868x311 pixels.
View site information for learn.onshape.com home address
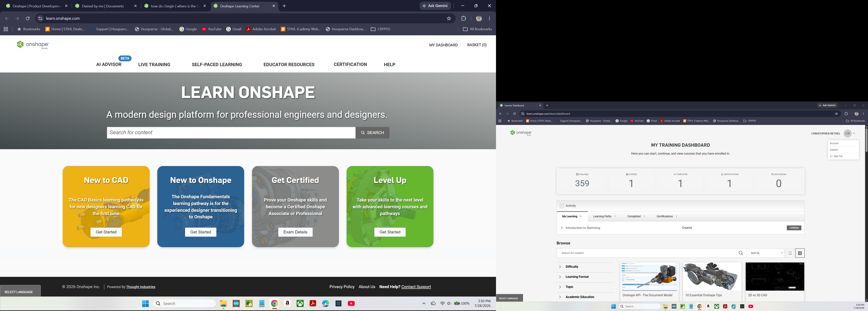[x=40, y=19]
